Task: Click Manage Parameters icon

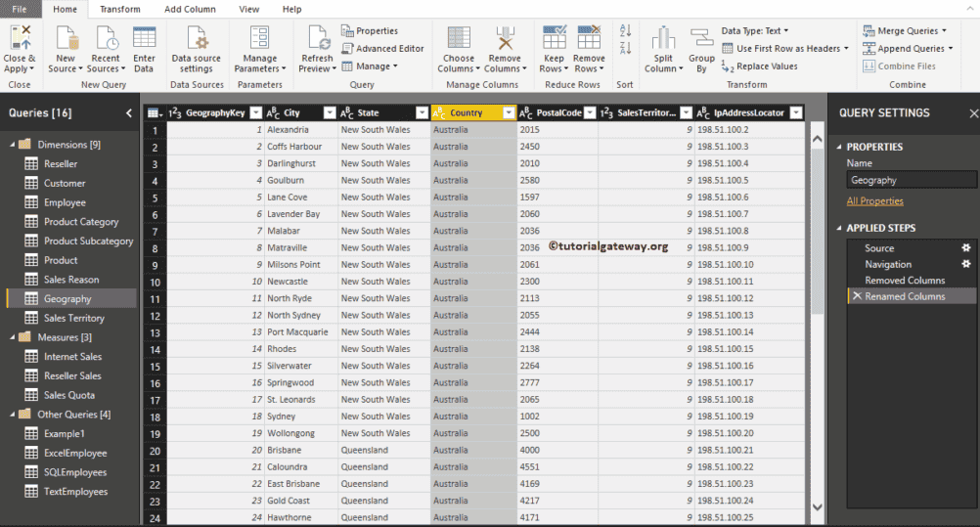Action: (260, 37)
